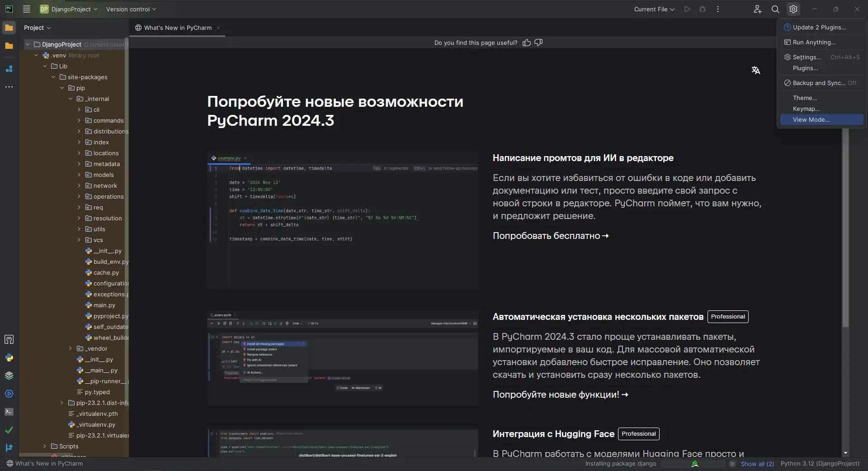Click the Code With Me user icon
Image resolution: width=868 pixels, height=471 pixels.
click(757, 9)
